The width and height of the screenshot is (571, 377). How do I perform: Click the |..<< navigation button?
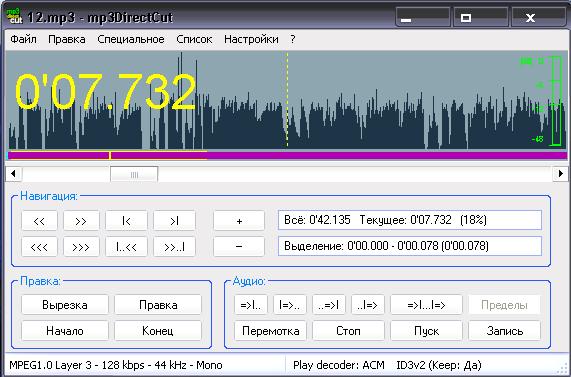pyautogui.click(x=126, y=247)
